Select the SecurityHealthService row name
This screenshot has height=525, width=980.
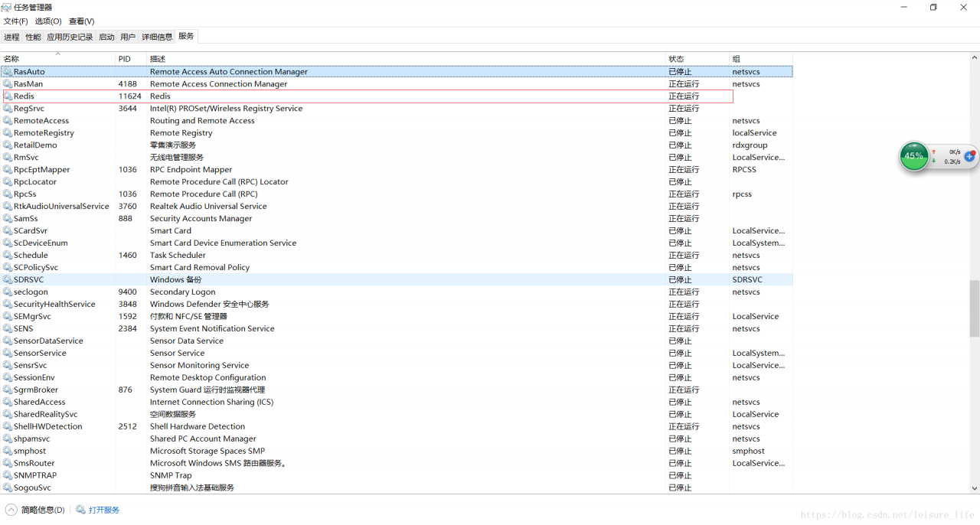(x=54, y=304)
